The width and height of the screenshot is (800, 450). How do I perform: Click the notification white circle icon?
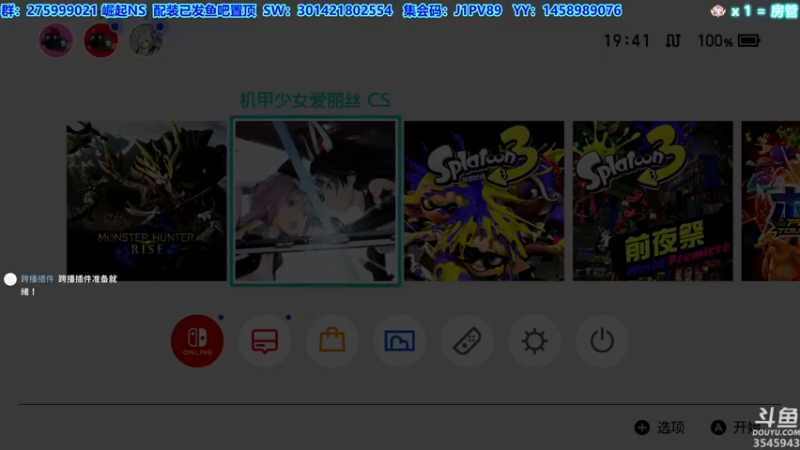[10, 279]
